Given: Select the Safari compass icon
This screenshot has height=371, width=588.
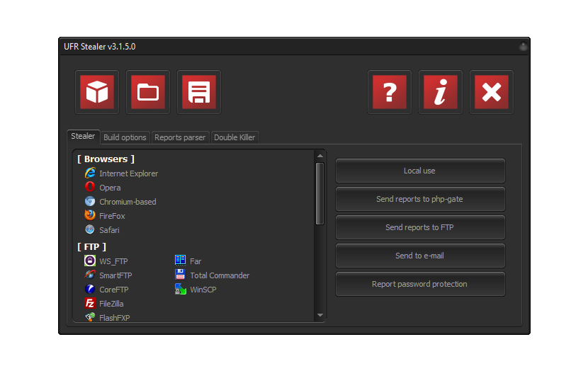Looking at the screenshot, I should click(x=90, y=229).
